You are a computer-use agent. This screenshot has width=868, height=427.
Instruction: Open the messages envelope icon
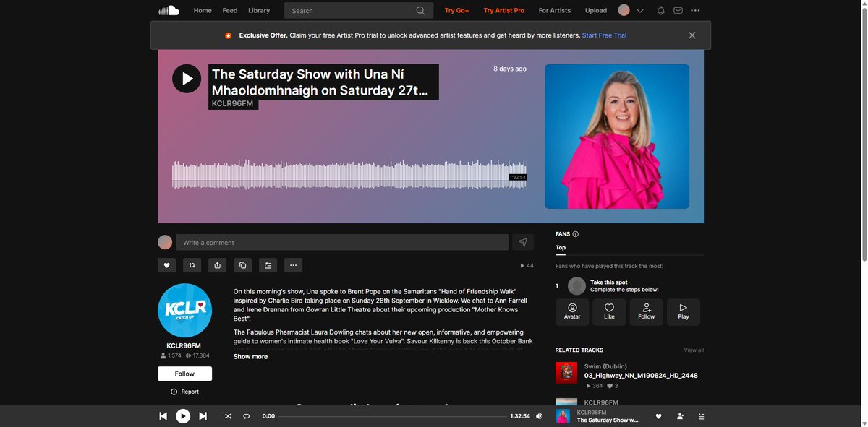pos(678,10)
